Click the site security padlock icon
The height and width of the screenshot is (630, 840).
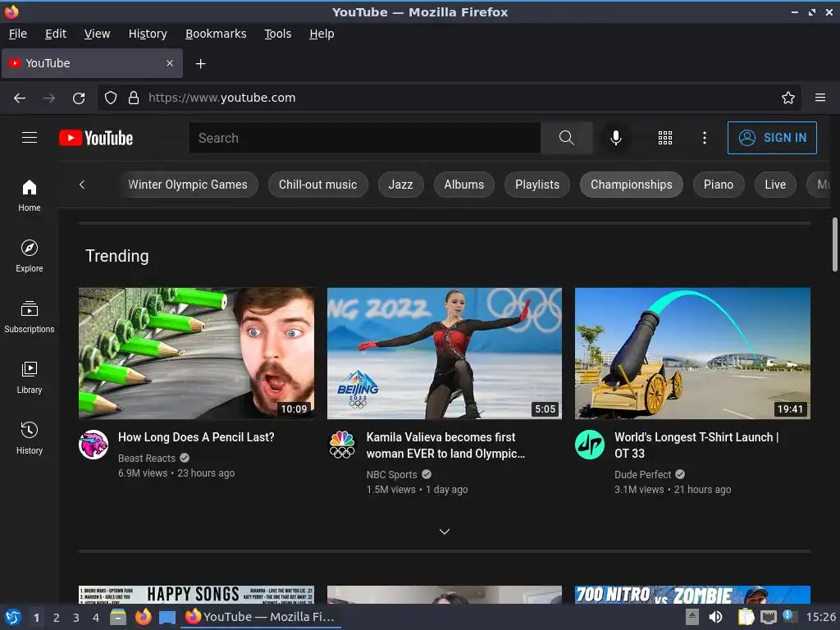(x=134, y=98)
